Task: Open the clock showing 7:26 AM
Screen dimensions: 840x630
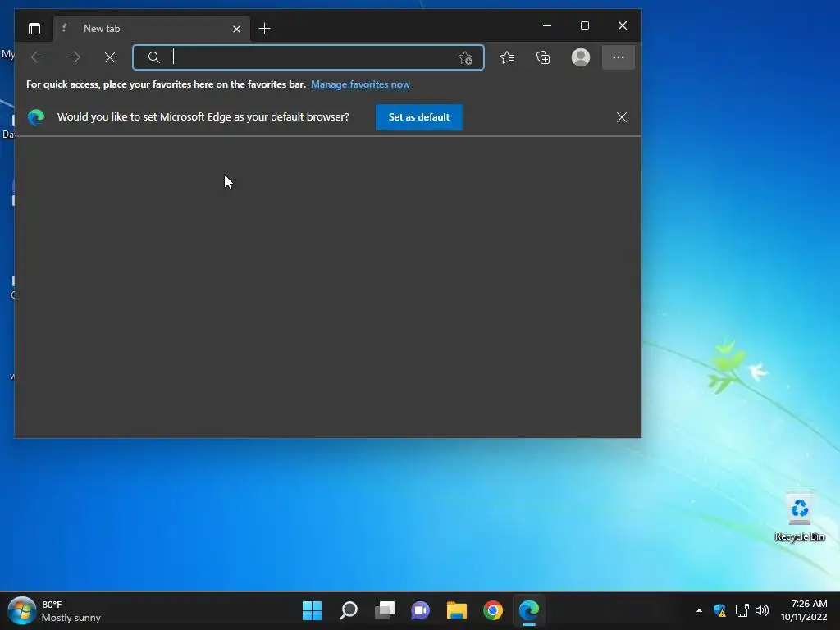Action: click(804, 610)
